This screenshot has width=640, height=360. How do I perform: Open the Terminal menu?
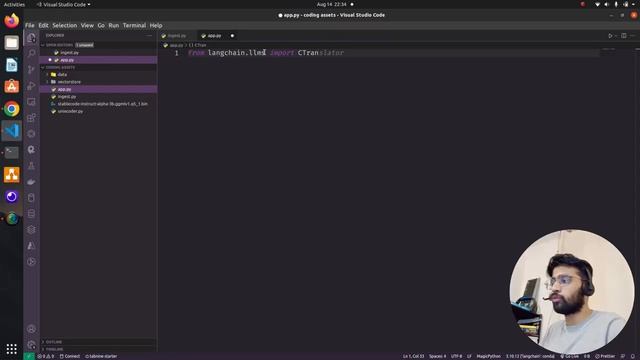[134, 25]
